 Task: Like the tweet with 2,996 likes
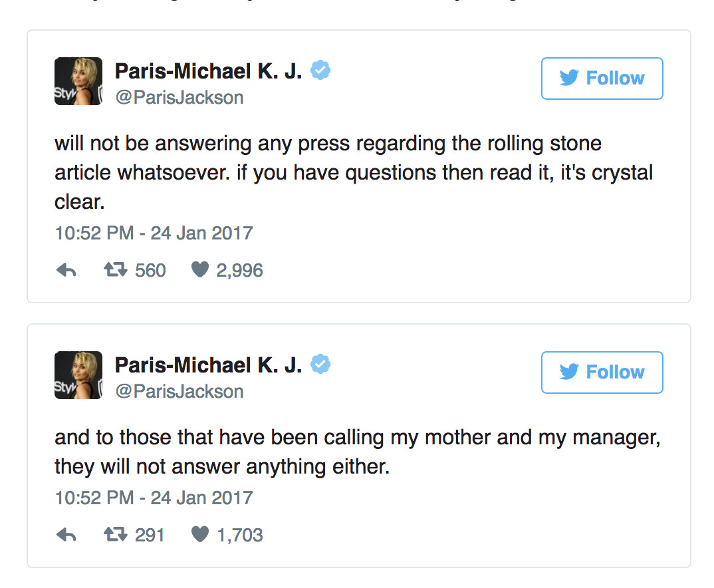[x=200, y=269]
